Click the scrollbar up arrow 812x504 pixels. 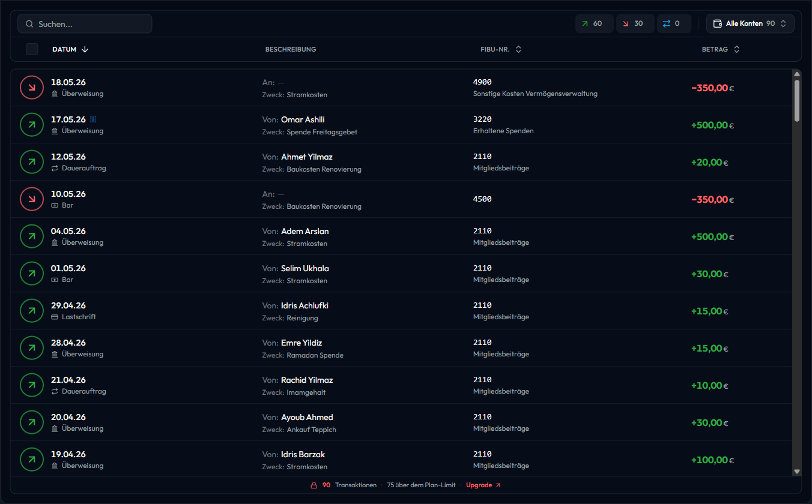(797, 74)
